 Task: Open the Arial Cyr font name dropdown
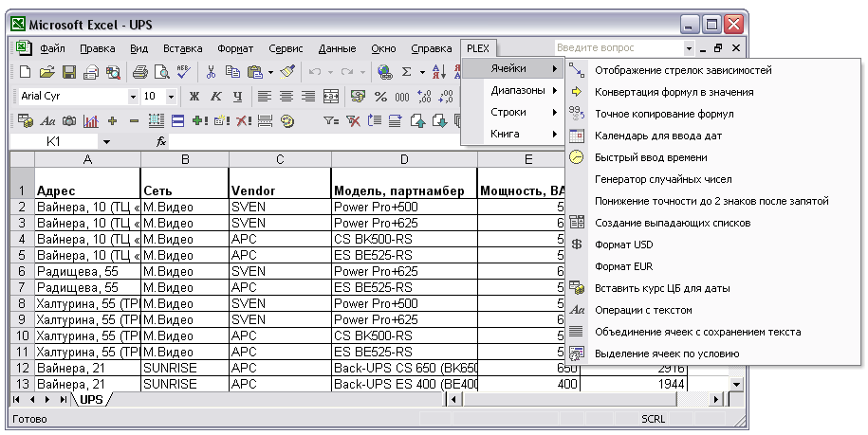point(133,97)
